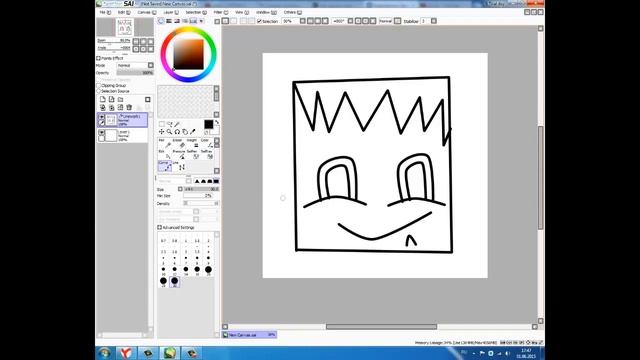Click the canvas horizontal scrollbar
This screenshot has width=640, height=360.
(381, 327)
